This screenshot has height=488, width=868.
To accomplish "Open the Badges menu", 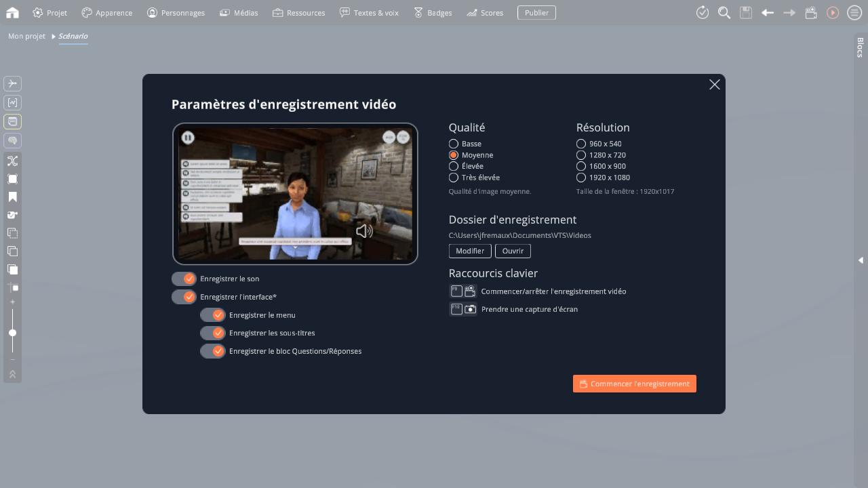I will (433, 12).
